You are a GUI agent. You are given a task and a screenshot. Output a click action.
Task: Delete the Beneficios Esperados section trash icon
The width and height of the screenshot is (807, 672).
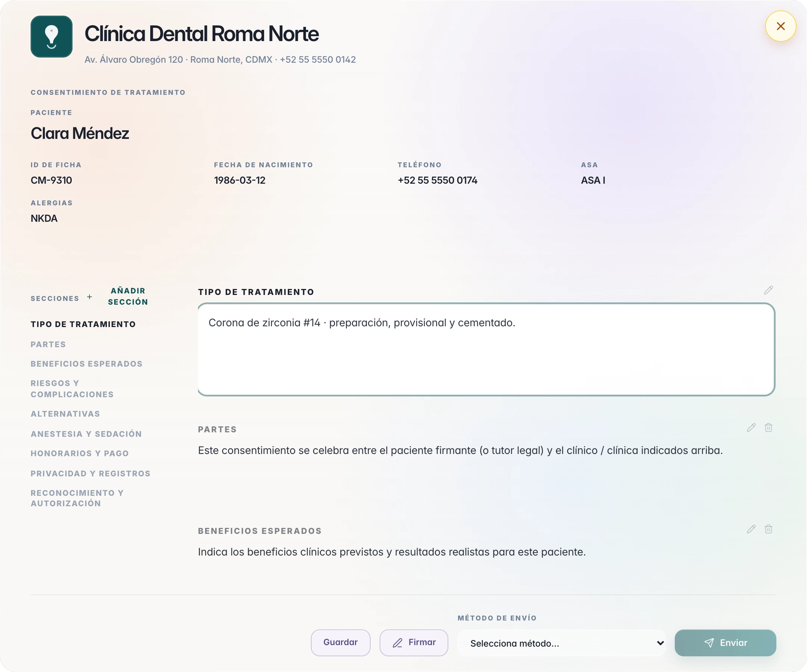[768, 529]
